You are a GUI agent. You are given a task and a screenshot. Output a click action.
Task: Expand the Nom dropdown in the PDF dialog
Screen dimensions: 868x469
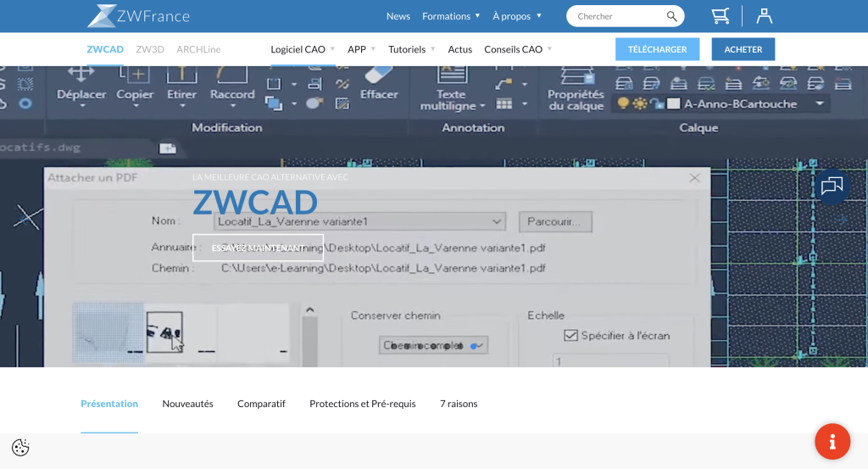(x=496, y=221)
